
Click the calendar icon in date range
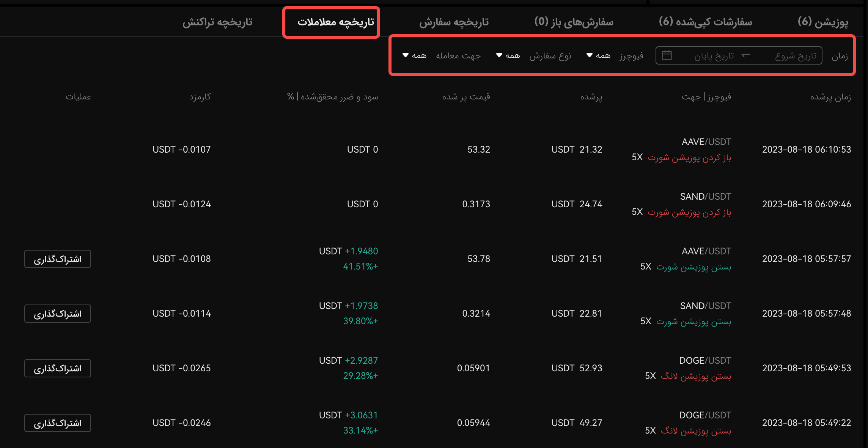click(x=667, y=55)
